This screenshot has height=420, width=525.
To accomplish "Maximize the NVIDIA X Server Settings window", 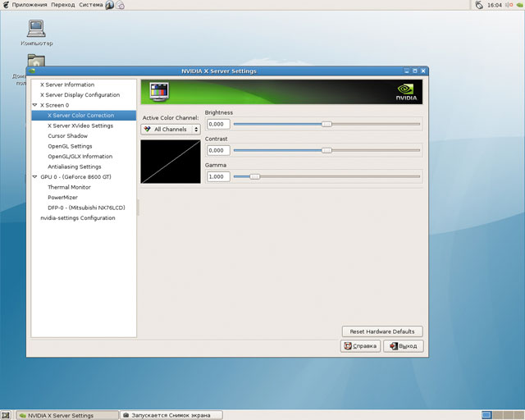I will tap(415, 71).
